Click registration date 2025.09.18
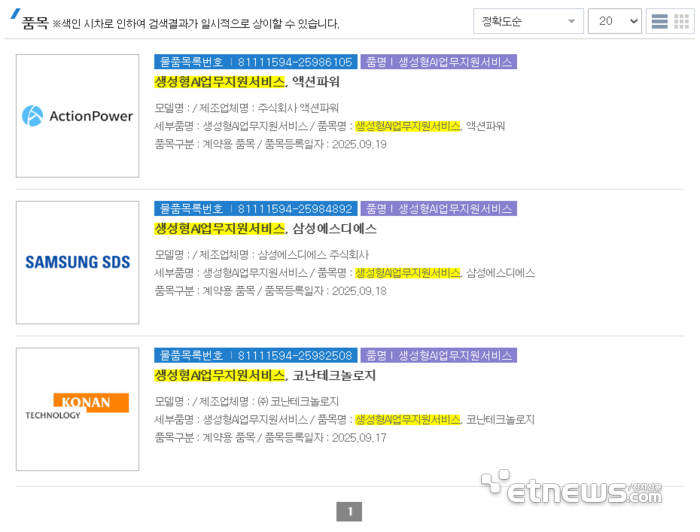This screenshot has width=700, height=532. pos(359,291)
